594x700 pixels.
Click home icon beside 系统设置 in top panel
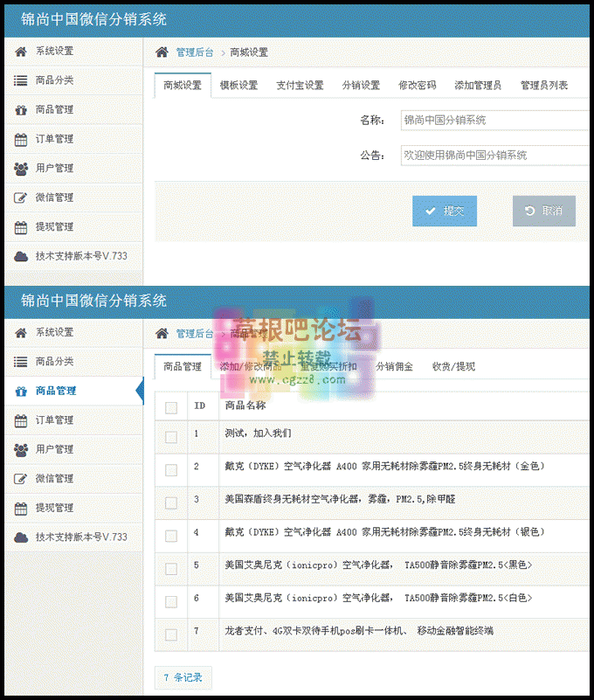(21, 52)
